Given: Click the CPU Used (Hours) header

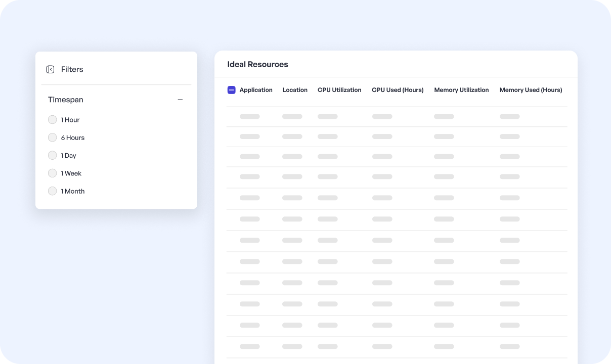Looking at the screenshot, I should pos(398,90).
